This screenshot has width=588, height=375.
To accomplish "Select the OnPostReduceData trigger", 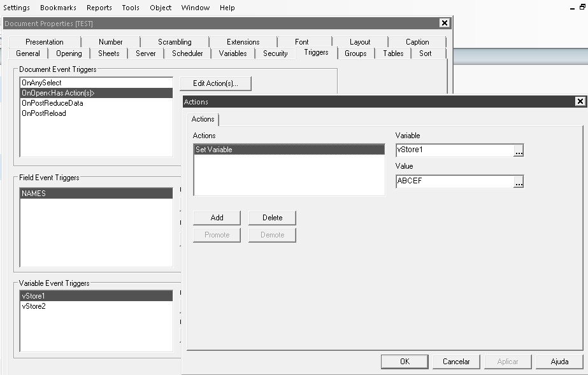I will pos(96,103).
